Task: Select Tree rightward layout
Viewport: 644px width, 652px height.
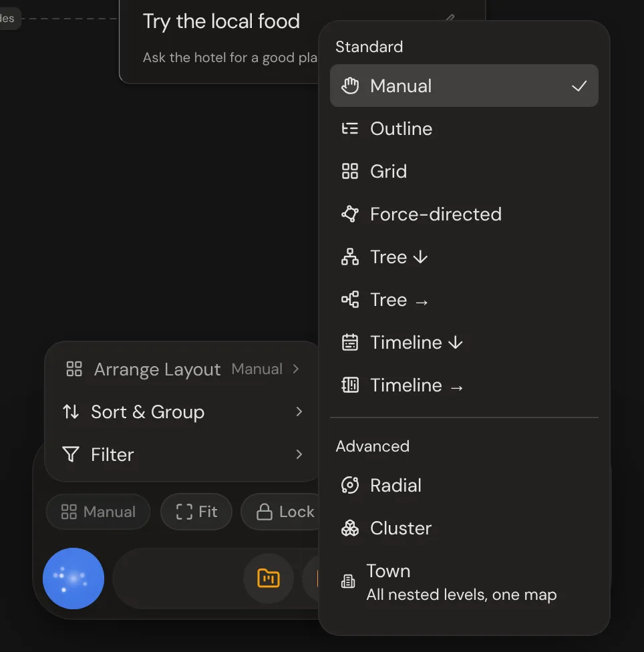Action: [464, 300]
